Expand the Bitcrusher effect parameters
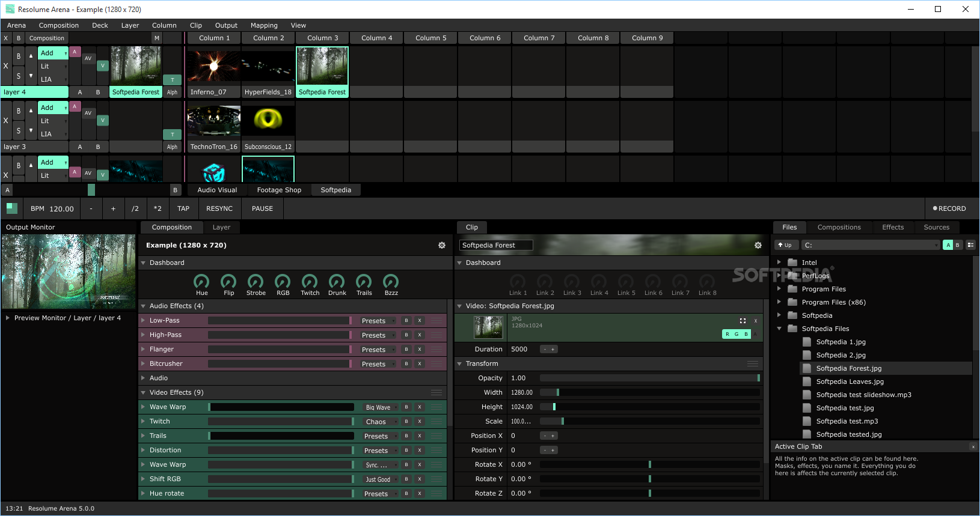Image resolution: width=980 pixels, height=516 pixels. (143, 363)
